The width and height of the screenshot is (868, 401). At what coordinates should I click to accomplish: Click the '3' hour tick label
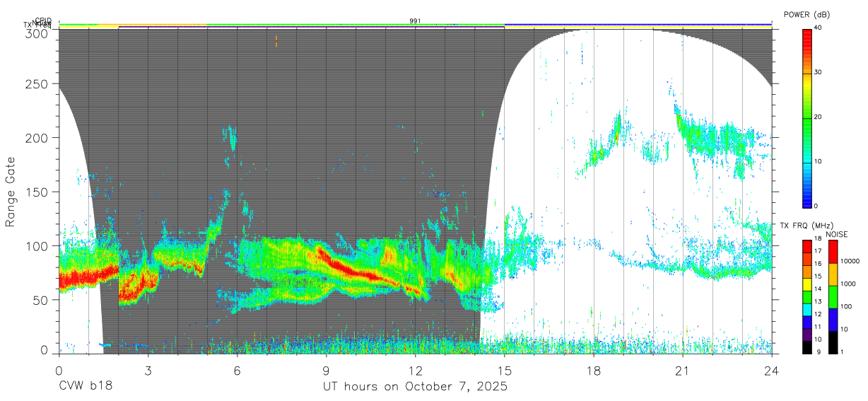148,371
